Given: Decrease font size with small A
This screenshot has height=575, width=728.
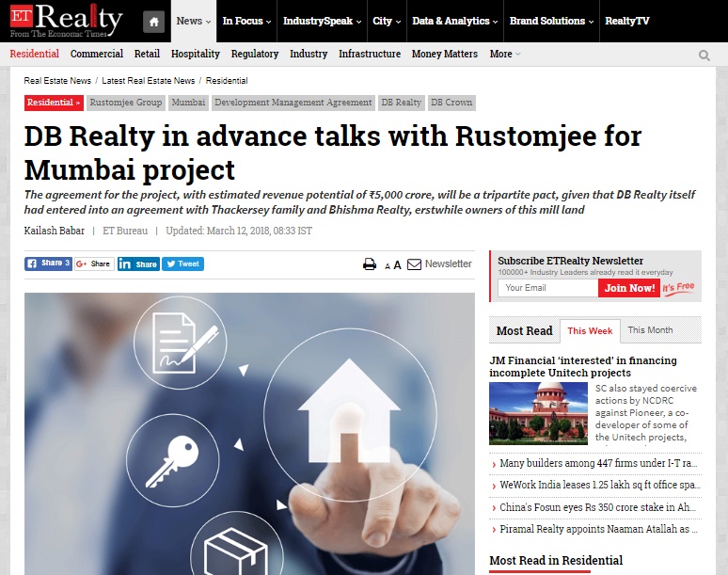Looking at the screenshot, I should 388,266.
